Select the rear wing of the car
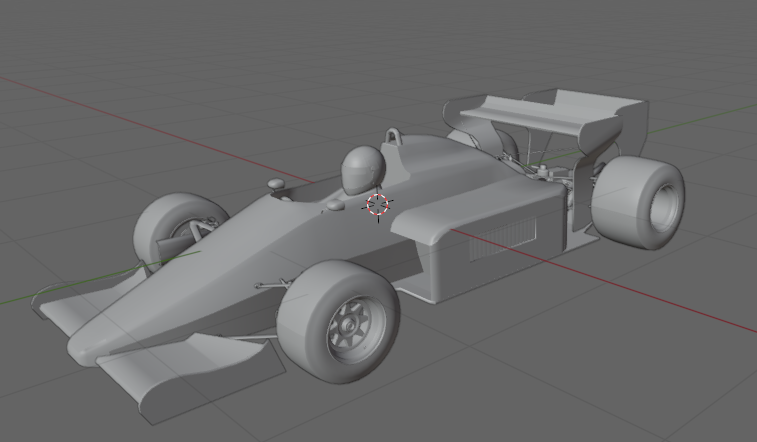Viewport: 757px width, 442px height. click(x=546, y=121)
